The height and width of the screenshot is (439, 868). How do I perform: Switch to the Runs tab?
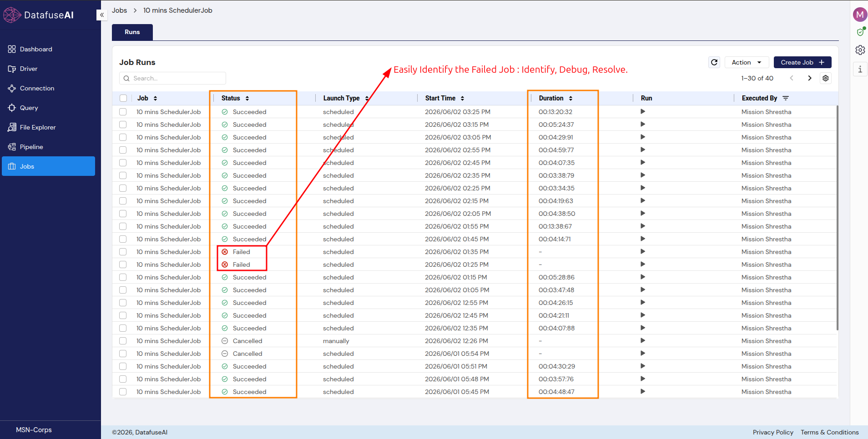click(132, 32)
